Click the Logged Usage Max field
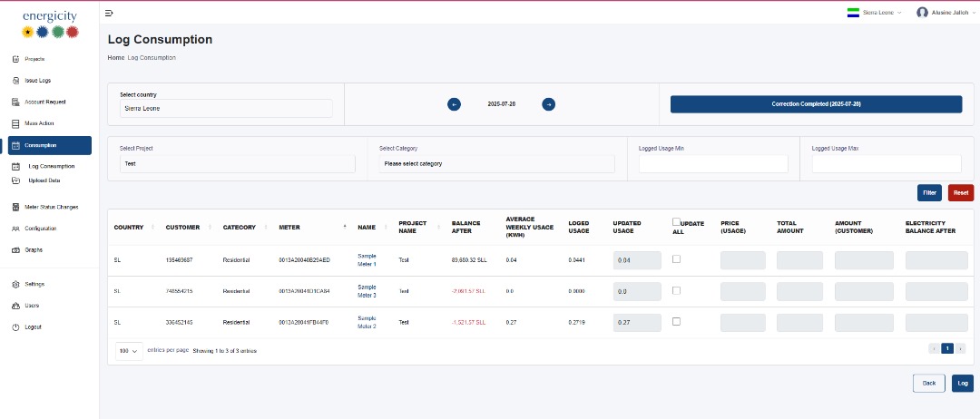 pos(887,163)
